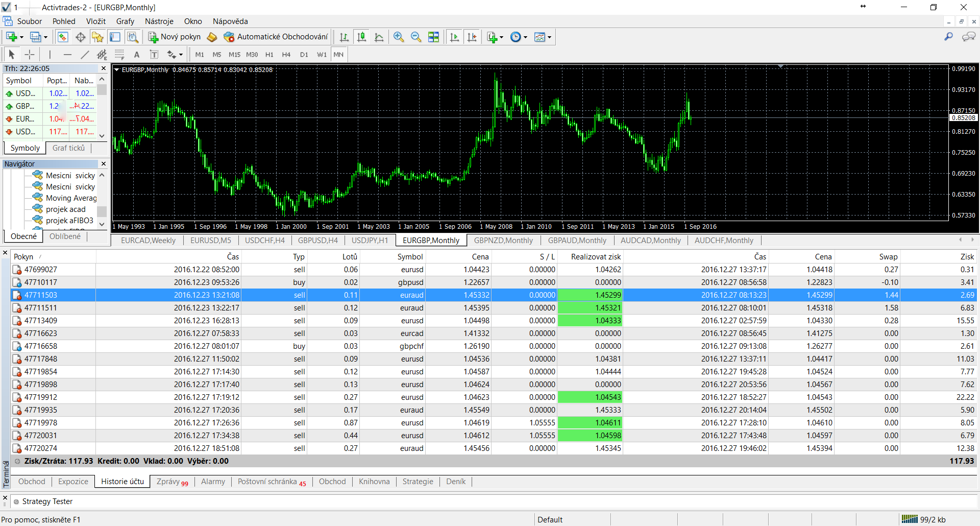Viewport: 980px width, 526px height.
Task: Switch timeframe to W1
Action: point(322,54)
